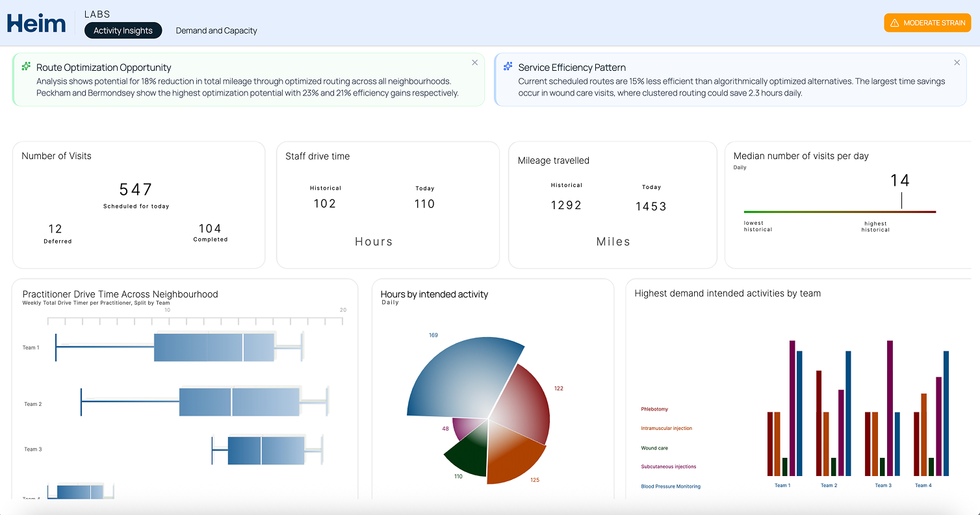Click the blue sparkle icon on Service Efficiency
Image resolution: width=980 pixels, height=515 pixels.
point(508,66)
